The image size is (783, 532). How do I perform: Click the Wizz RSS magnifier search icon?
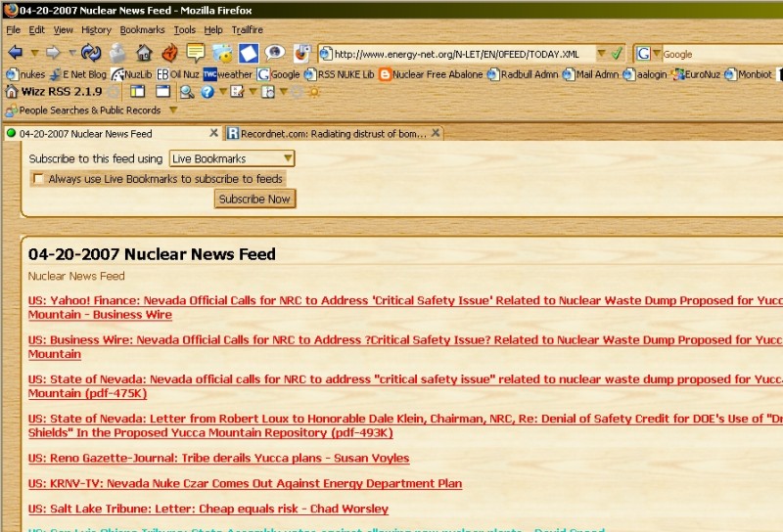coord(187,92)
